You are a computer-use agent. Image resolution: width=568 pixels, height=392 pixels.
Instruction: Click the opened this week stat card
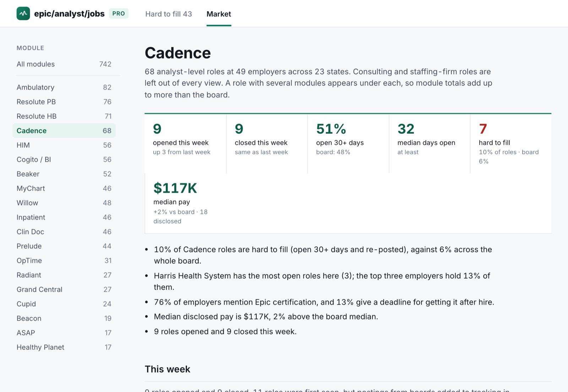point(185,143)
